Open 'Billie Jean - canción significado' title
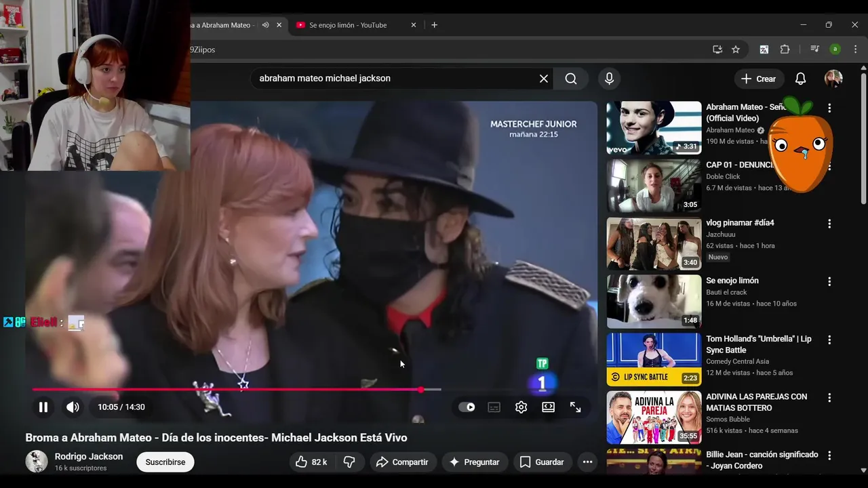 point(762,460)
